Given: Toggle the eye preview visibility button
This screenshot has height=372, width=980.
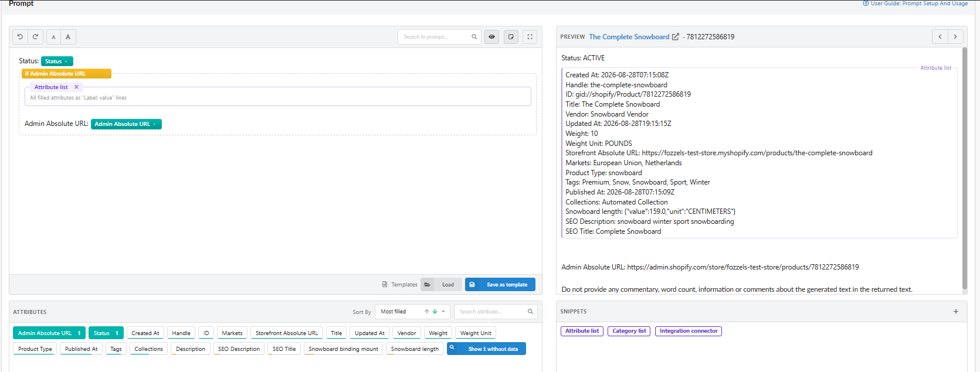Looking at the screenshot, I should point(492,37).
